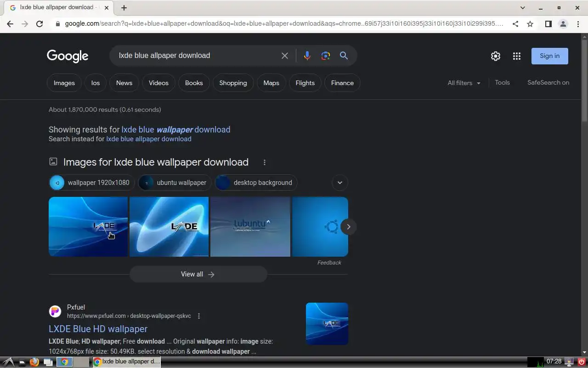Start voice search with the microphone icon

pyautogui.click(x=307, y=56)
